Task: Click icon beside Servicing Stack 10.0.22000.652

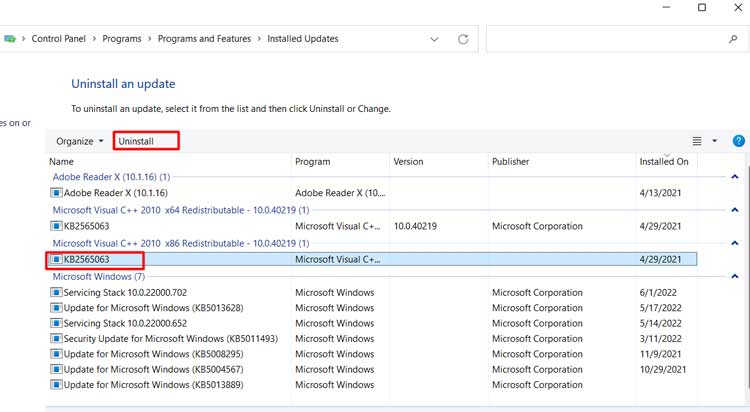Action: tap(56, 323)
